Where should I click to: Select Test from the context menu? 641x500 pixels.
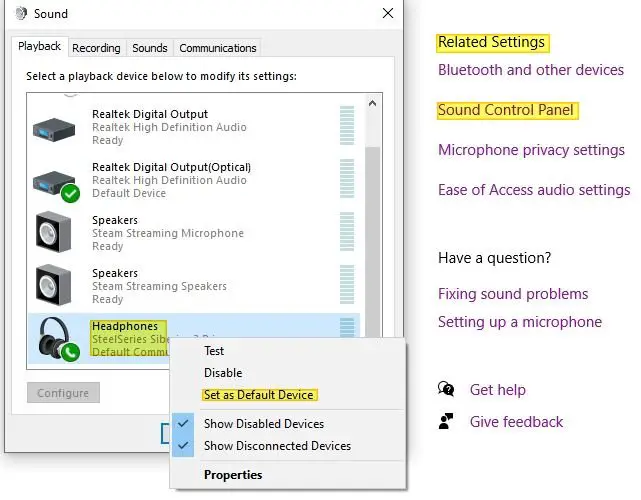[x=214, y=351]
